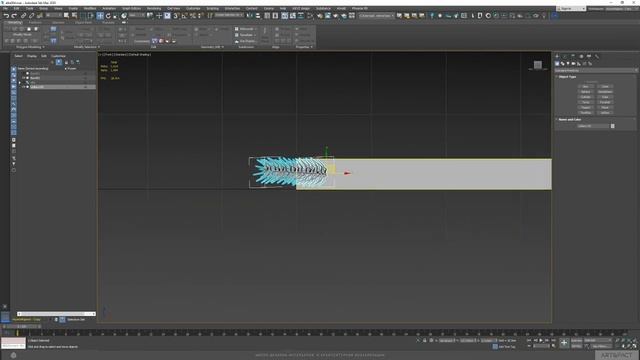Open the Graph Editors menu
The width and height of the screenshot is (640, 360).
click(131, 8)
